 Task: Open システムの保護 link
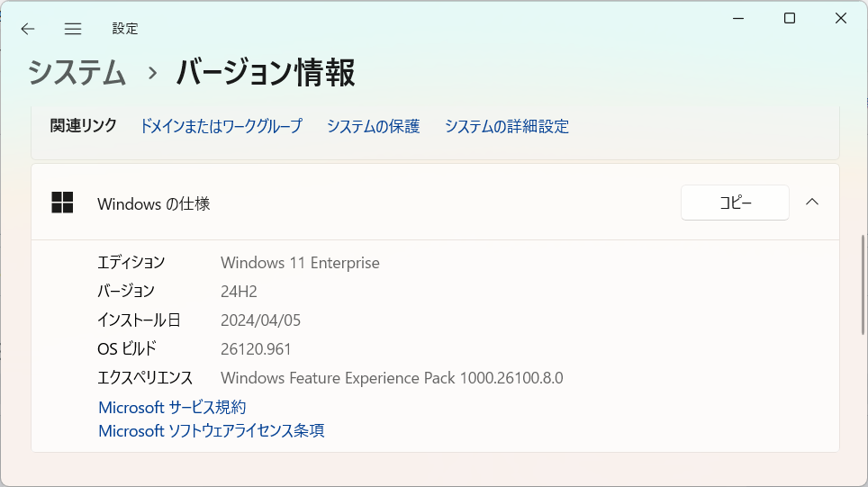coord(373,126)
